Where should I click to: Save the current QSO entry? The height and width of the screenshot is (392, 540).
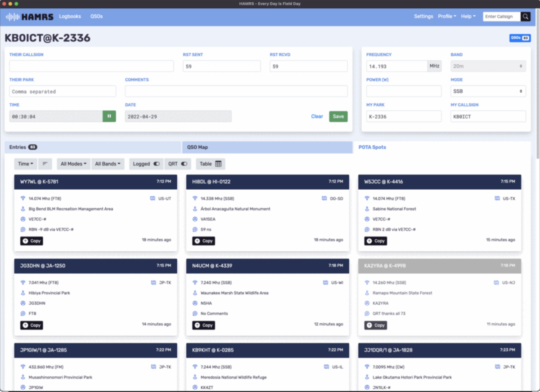[338, 116]
